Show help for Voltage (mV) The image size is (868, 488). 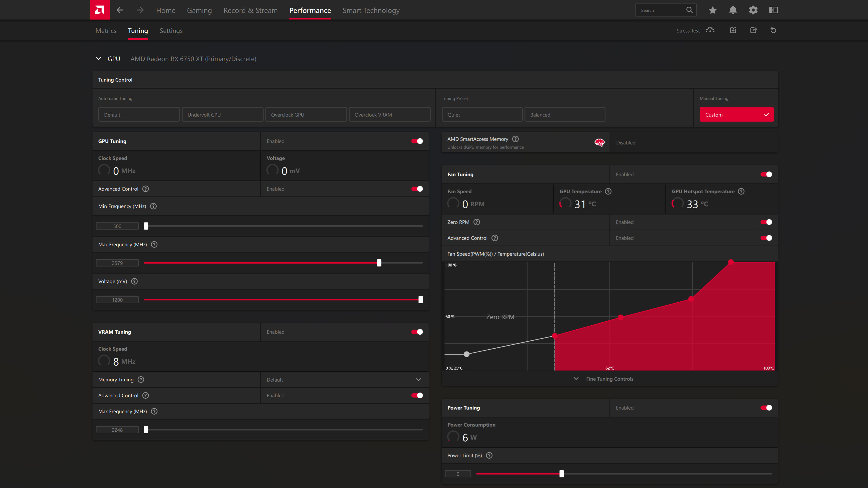pos(134,281)
